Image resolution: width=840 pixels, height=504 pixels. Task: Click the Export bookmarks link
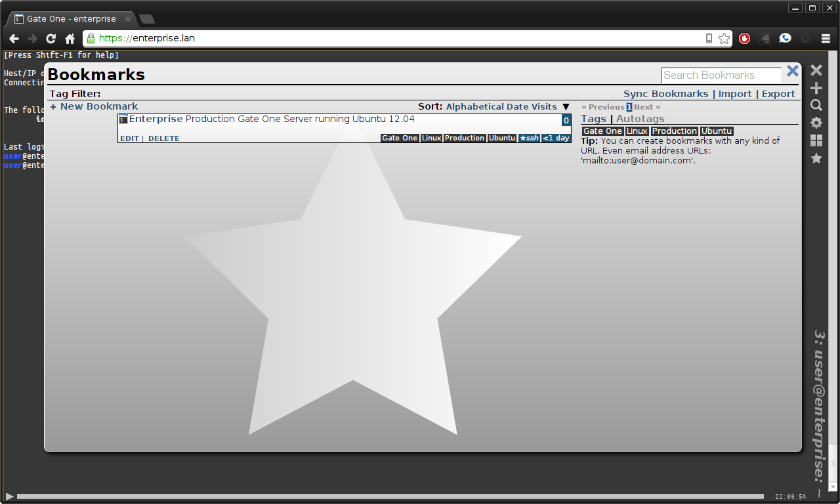[778, 94]
